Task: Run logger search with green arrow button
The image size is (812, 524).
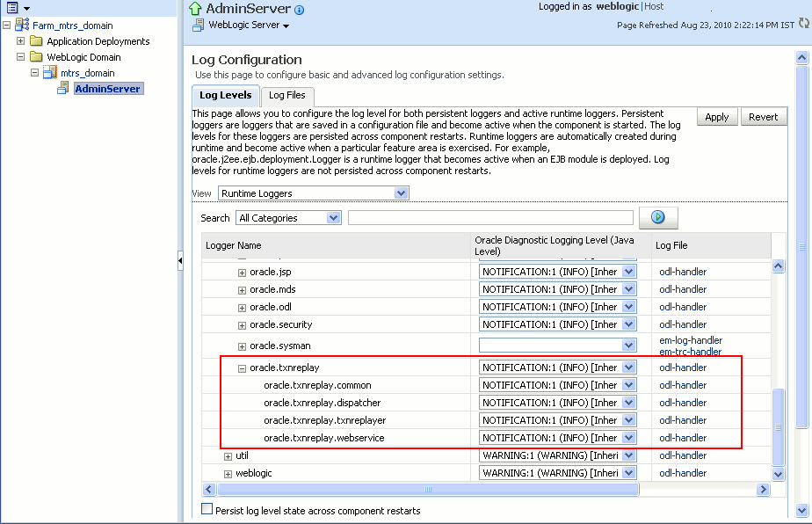Action: (658, 217)
